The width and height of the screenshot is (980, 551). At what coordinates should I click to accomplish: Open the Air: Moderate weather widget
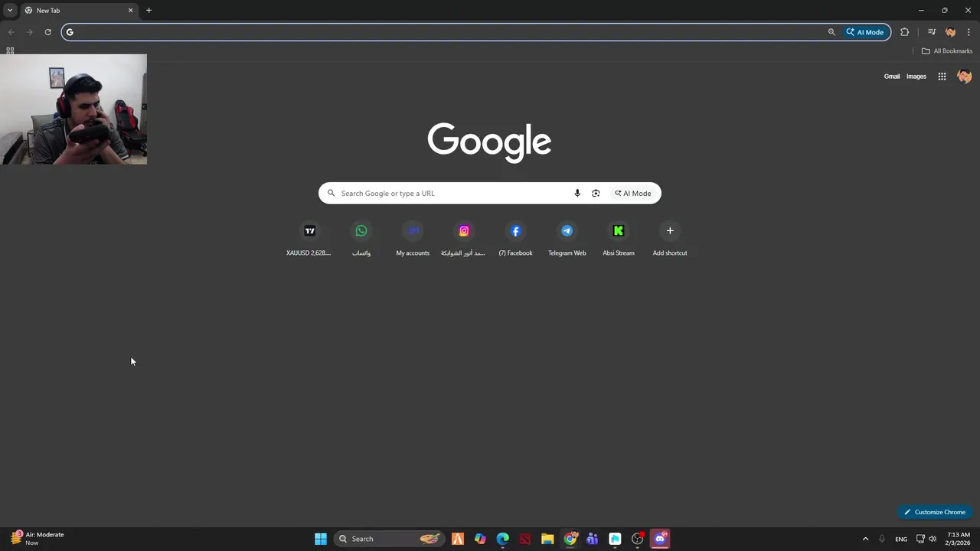coord(36,539)
